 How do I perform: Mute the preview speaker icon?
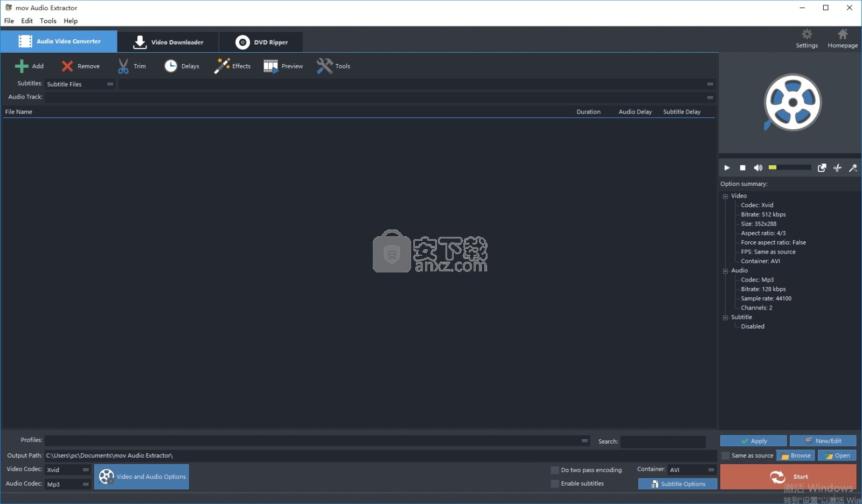tap(758, 168)
